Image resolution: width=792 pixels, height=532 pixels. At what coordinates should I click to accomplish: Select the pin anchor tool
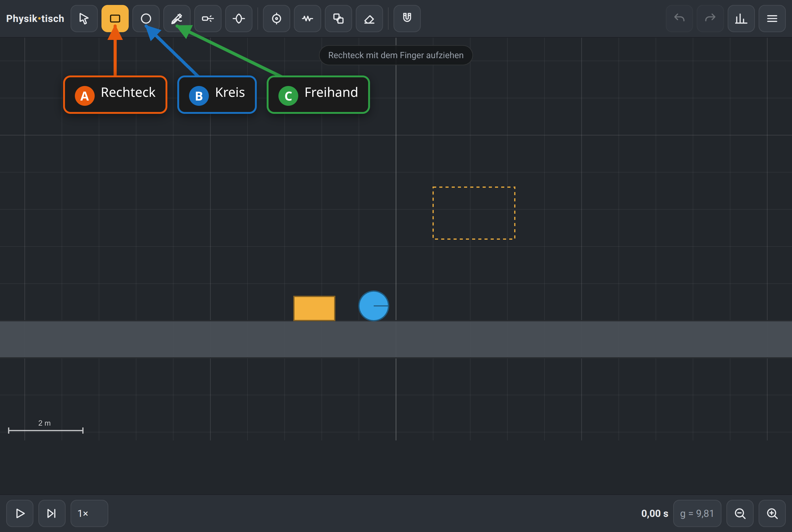pyautogui.click(x=277, y=19)
